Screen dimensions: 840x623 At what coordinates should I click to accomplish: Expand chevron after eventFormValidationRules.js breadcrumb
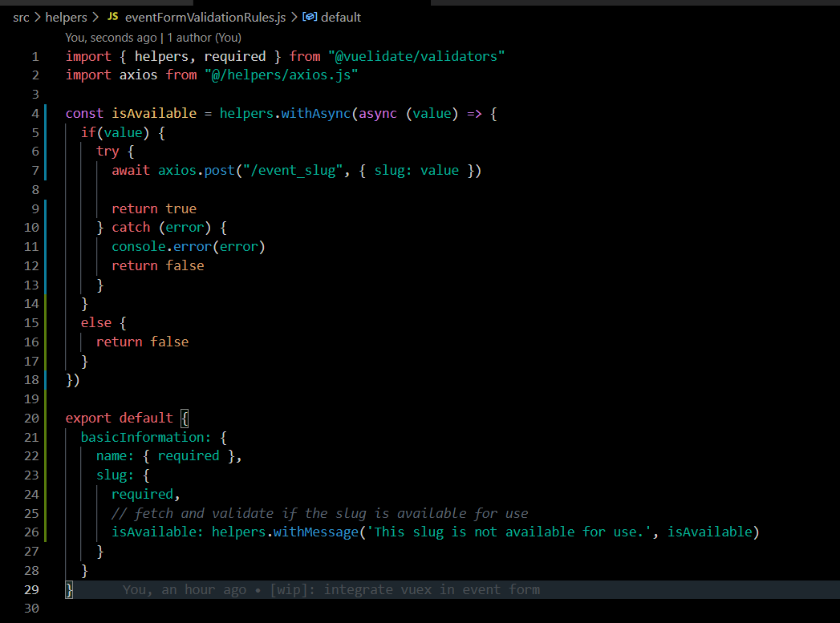(x=294, y=17)
